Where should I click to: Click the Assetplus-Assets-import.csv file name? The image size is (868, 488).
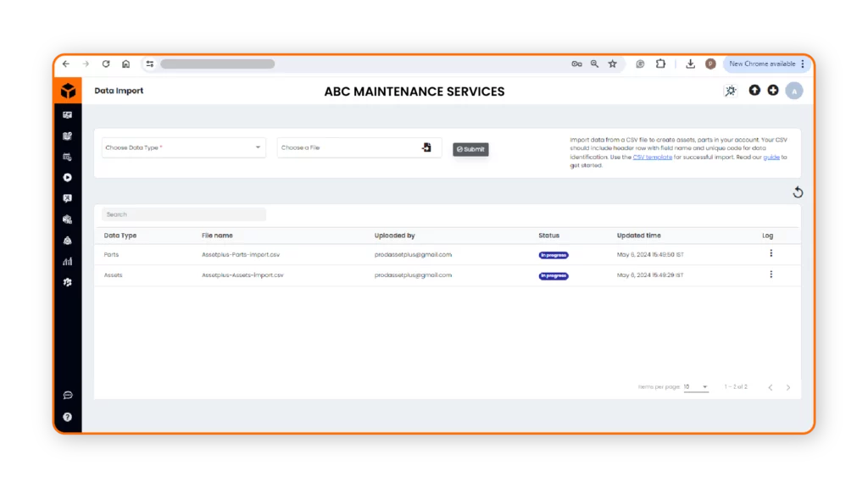(x=242, y=275)
